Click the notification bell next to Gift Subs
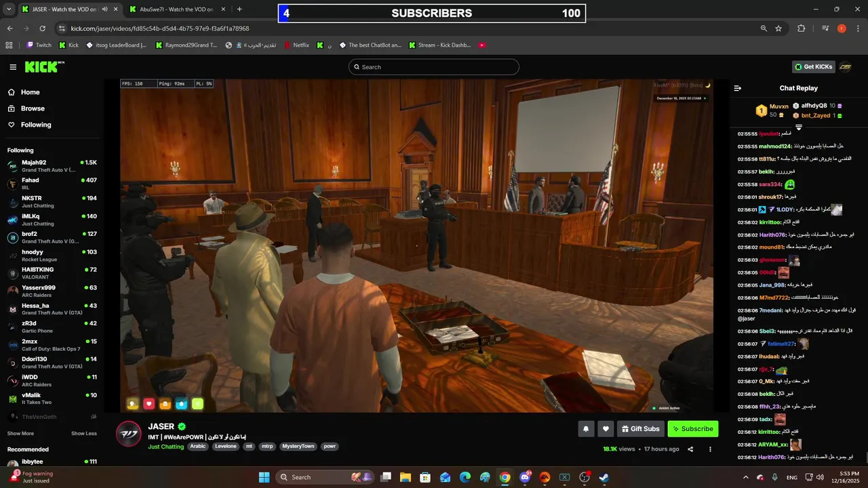 (x=586, y=428)
